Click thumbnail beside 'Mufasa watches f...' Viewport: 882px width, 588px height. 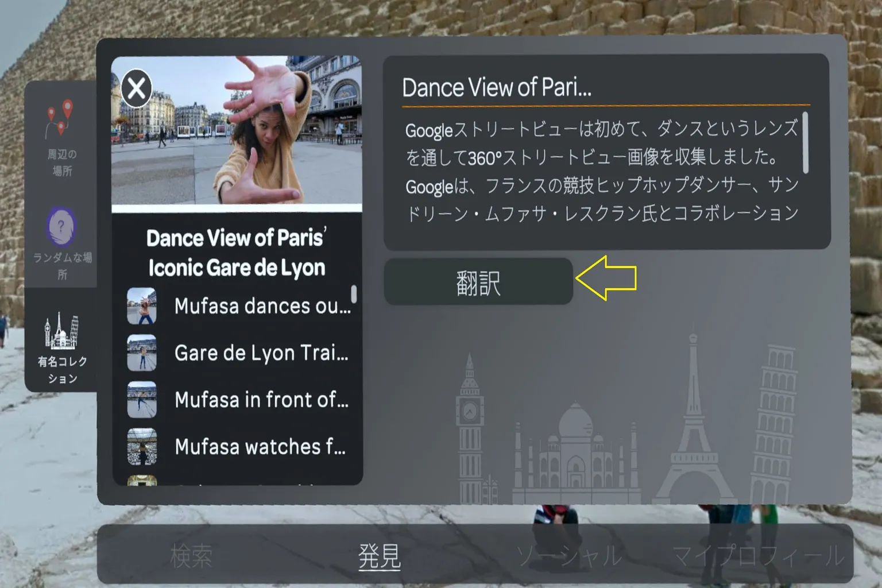tap(142, 447)
